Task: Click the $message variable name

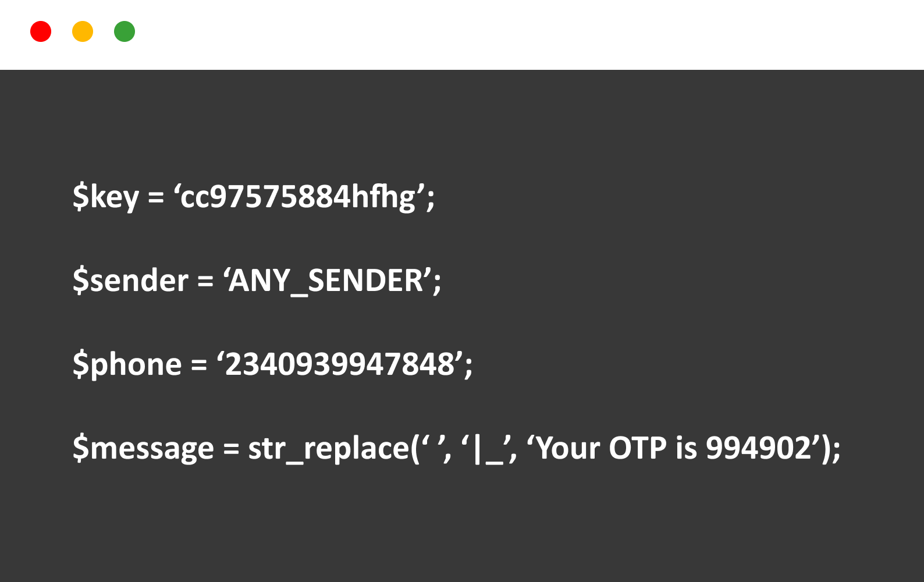Action: coord(143,448)
